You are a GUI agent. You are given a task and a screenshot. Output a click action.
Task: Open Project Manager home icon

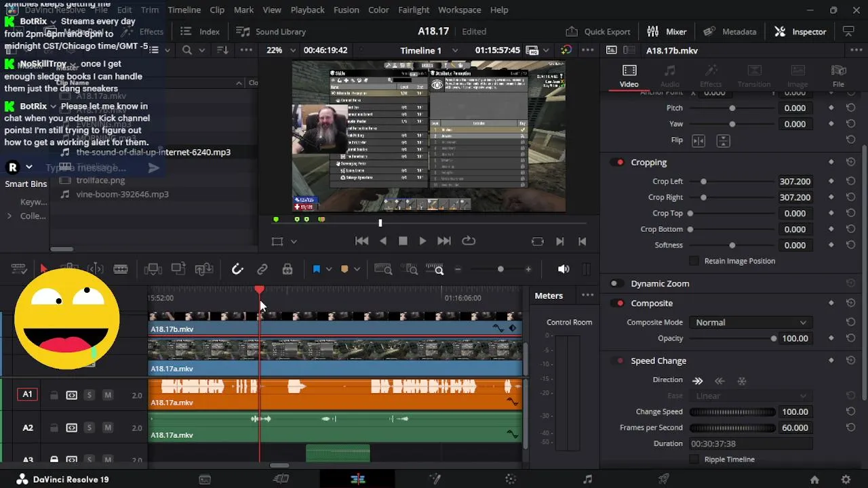tap(814, 479)
